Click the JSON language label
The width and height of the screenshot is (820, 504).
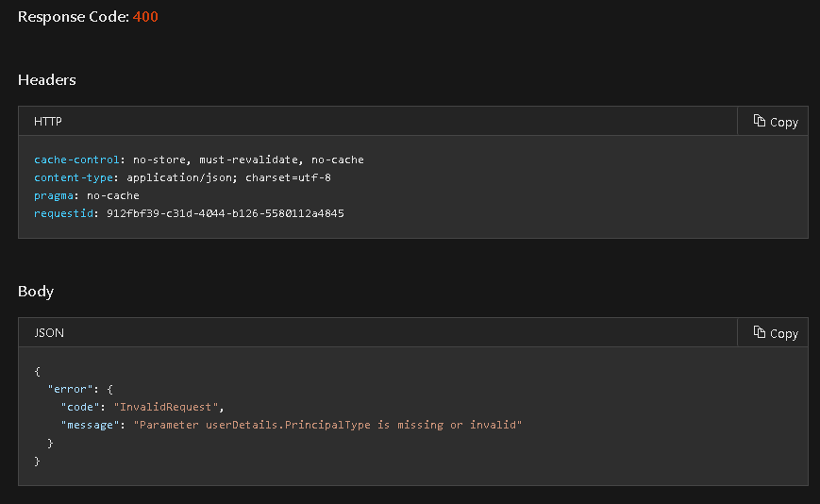(x=49, y=332)
